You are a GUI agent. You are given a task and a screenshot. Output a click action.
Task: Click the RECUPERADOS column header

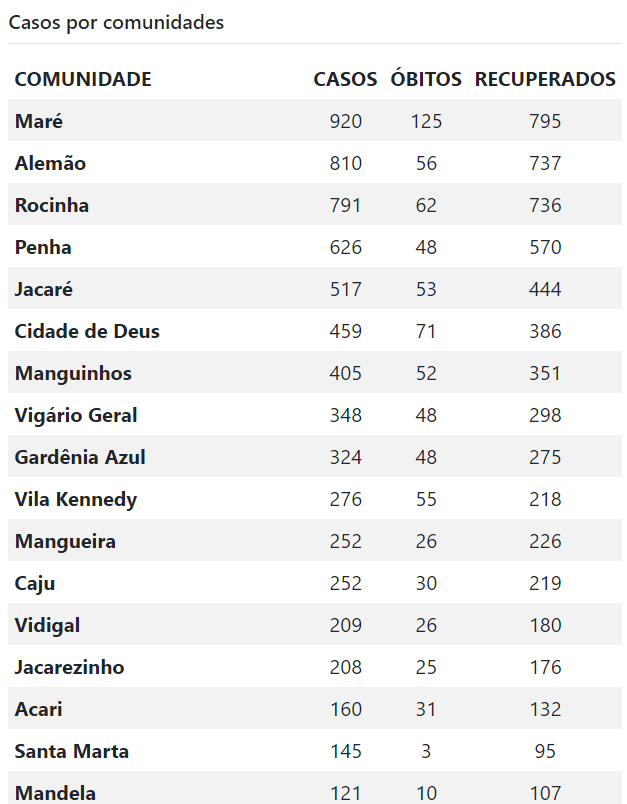(x=545, y=79)
